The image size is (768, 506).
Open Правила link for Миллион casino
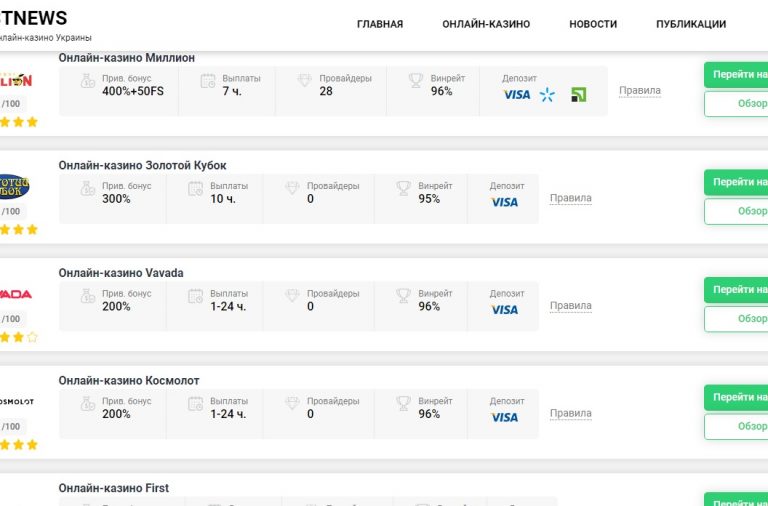[x=640, y=91]
